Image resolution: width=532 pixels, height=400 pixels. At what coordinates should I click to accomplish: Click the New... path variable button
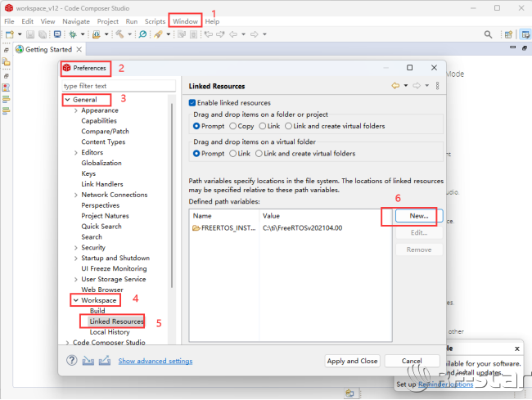pyautogui.click(x=418, y=216)
